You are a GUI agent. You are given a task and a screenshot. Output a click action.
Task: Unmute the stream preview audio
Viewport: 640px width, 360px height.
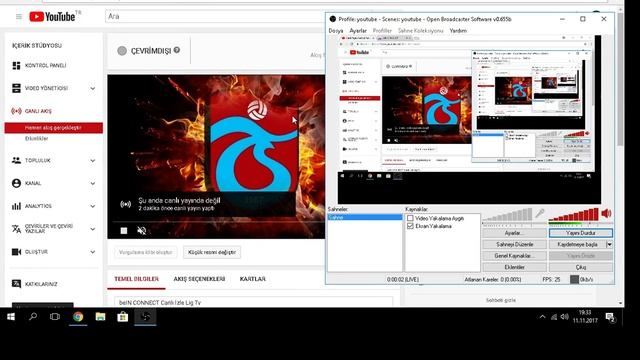142,231
